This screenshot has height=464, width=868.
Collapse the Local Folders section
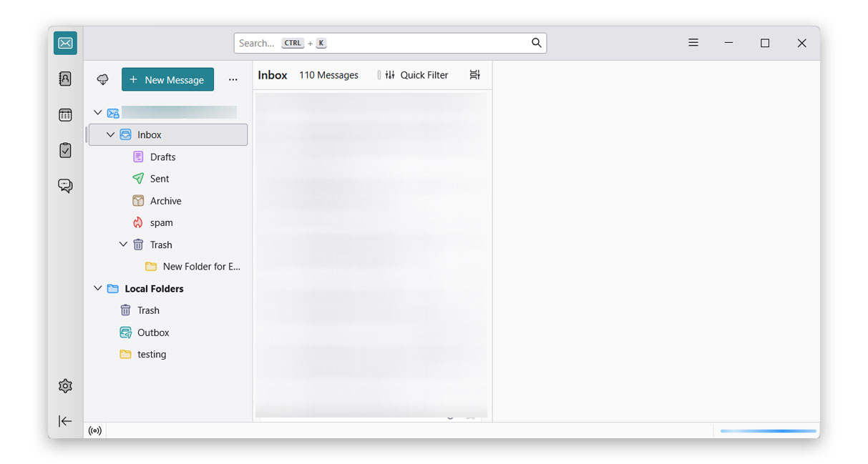[98, 289]
